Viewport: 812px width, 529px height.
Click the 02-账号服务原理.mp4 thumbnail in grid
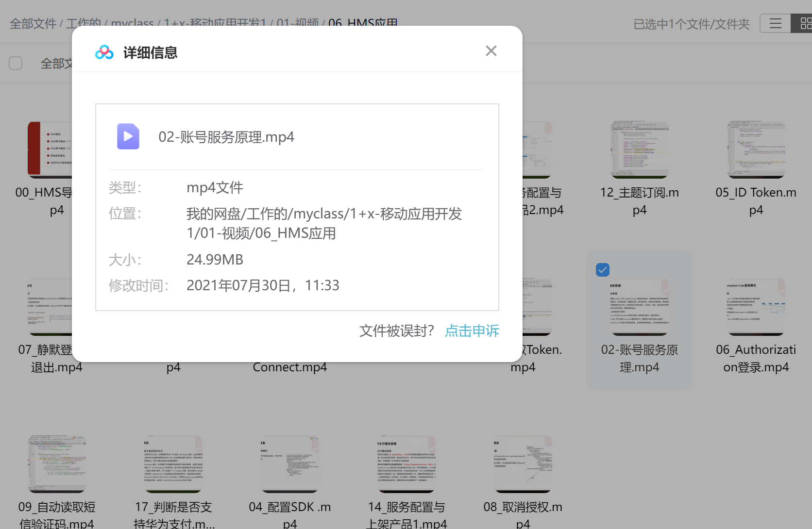click(640, 307)
